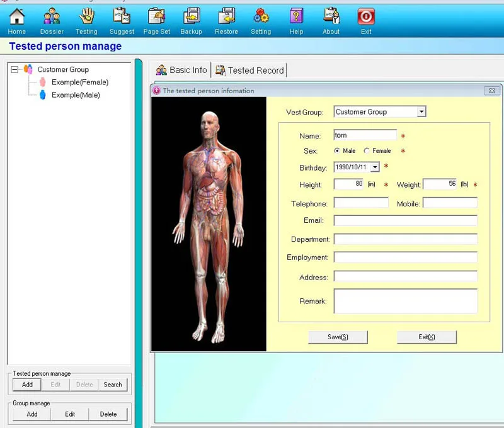Select Example(Female) in the customer tree

coord(79,82)
